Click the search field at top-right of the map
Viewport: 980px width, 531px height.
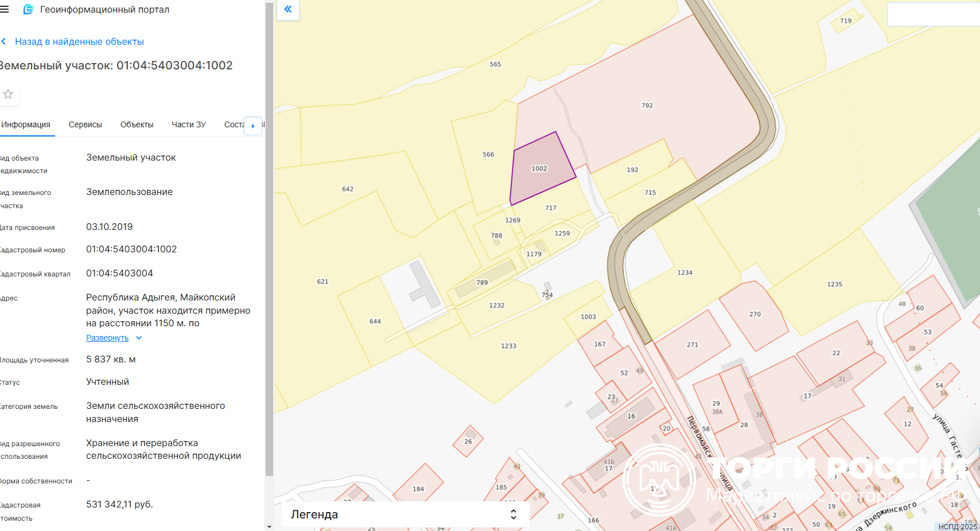(933, 14)
